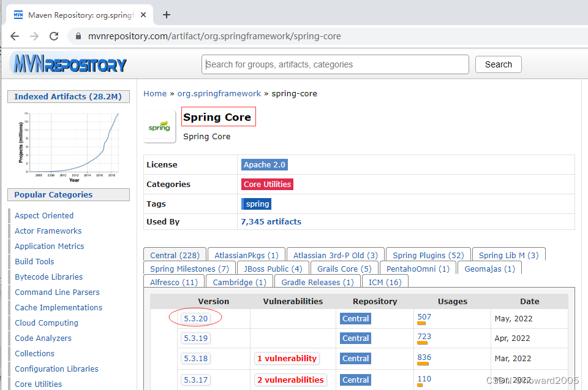Click Central badge in 5.3.17 row
The image size is (588, 390).
355,380
